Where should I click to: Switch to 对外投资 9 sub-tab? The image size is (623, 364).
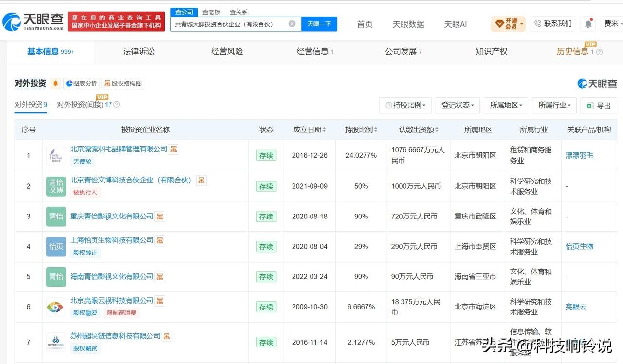coord(31,105)
